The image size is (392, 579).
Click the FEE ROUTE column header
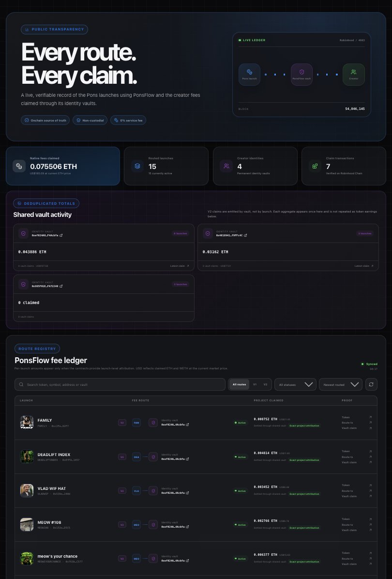point(141,400)
